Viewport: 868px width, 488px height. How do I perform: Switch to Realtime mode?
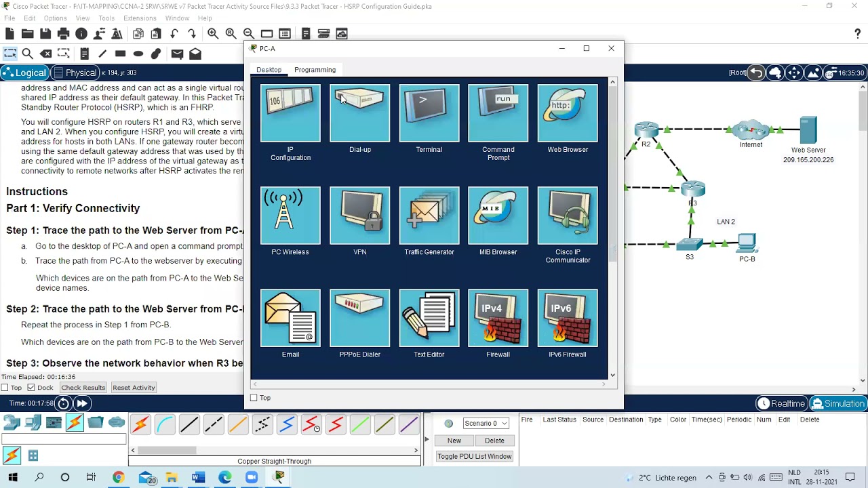[781, 403]
